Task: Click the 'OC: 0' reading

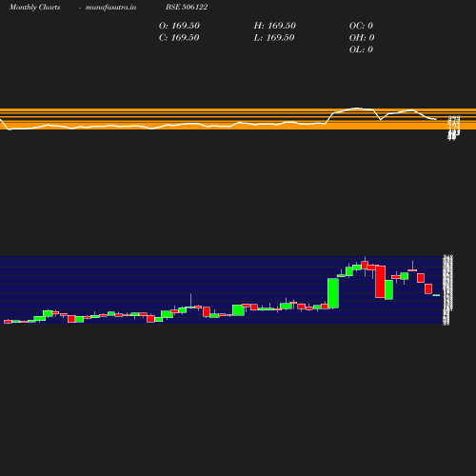Action: coord(361,26)
